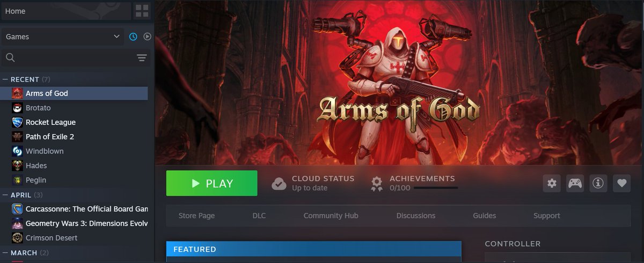
Task: Open the Store Page tab
Action: pyautogui.click(x=196, y=216)
